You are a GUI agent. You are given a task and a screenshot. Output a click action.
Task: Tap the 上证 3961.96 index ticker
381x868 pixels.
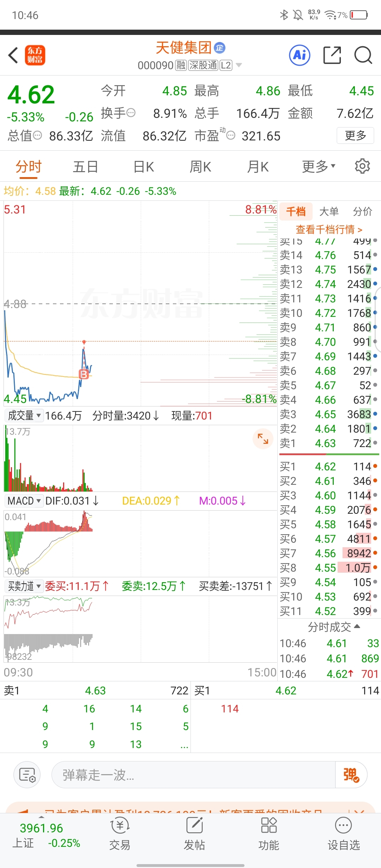[x=46, y=835]
